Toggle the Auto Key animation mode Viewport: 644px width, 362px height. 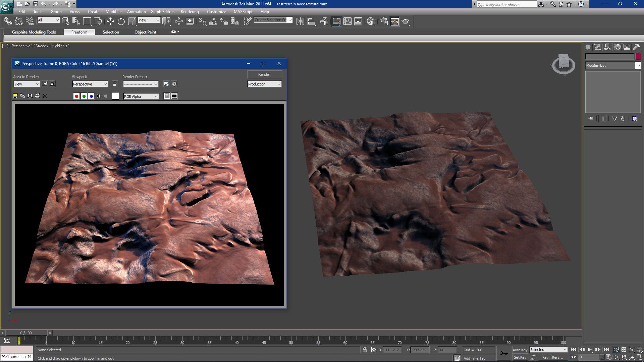tap(520, 350)
